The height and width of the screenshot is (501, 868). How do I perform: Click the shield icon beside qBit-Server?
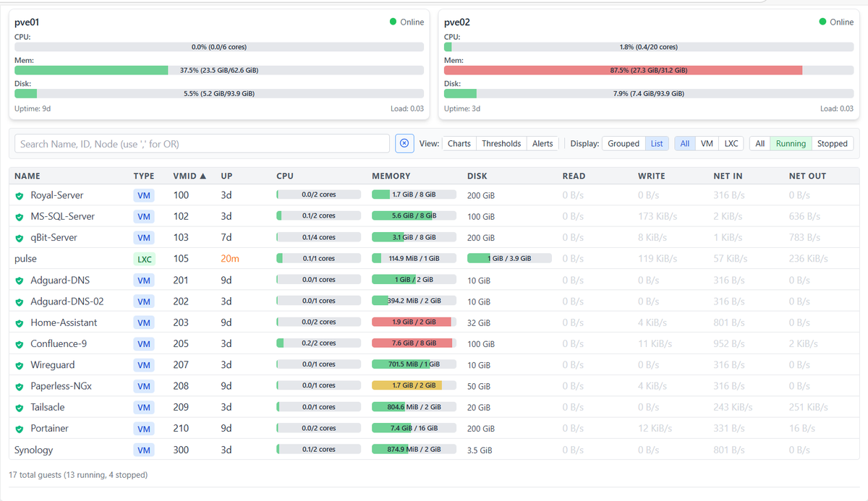(x=20, y=238)
